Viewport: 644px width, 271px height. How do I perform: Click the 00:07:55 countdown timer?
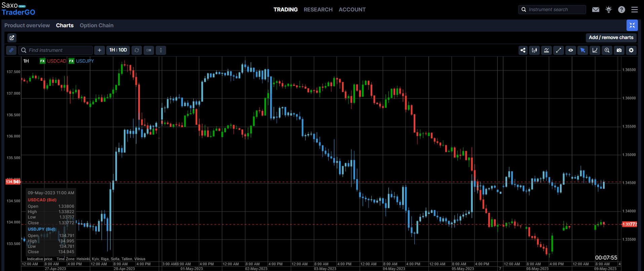tap(606, 258)
